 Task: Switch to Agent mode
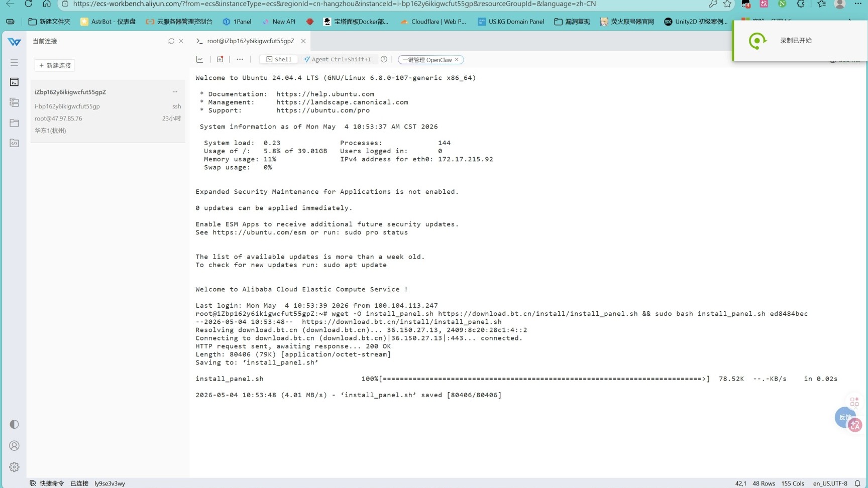(x=337, y=59)
